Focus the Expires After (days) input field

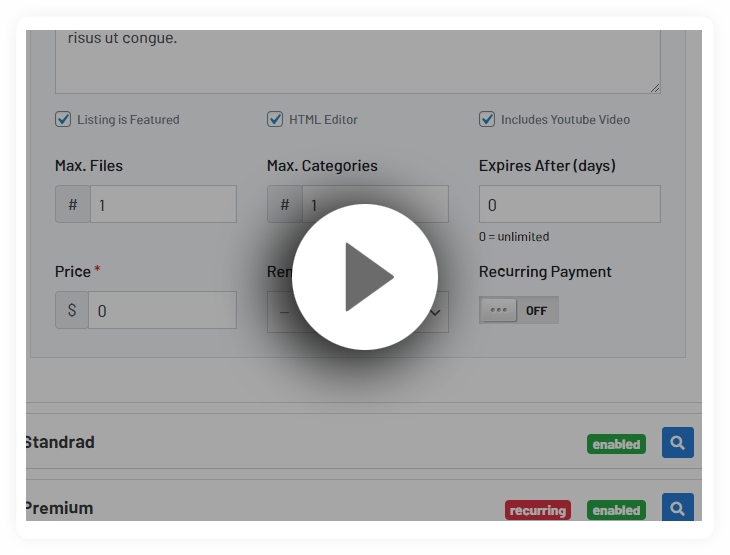tap(569, 204)
